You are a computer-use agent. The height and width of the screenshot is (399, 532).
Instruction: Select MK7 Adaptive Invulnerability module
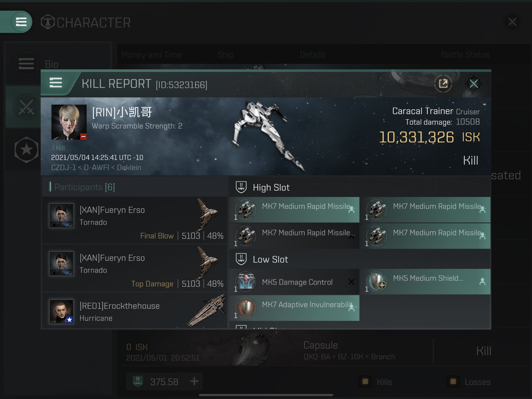[294, 308]
